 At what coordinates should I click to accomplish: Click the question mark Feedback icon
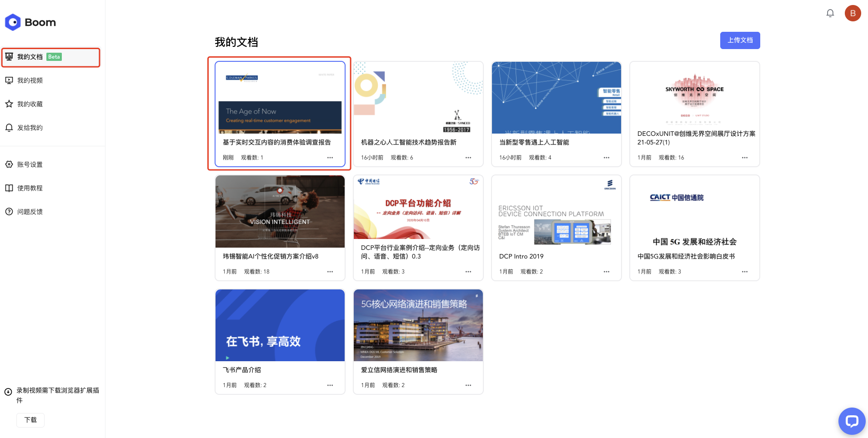tap(9, 212)
